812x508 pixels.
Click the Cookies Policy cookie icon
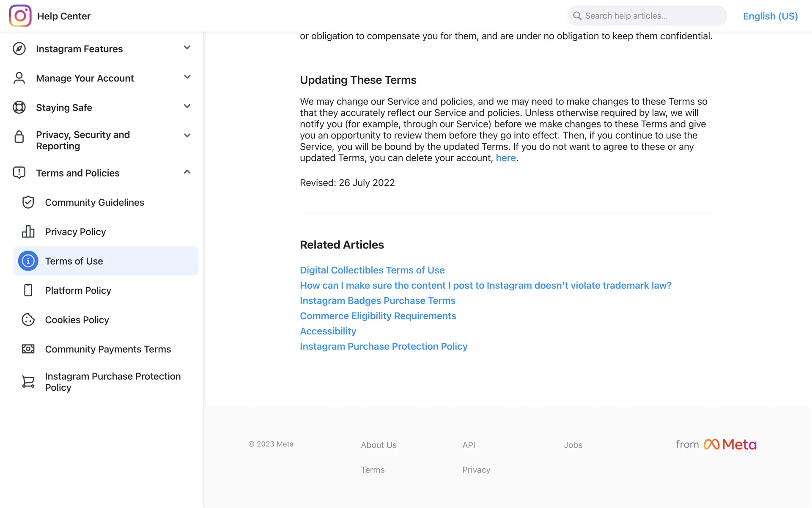28,320
